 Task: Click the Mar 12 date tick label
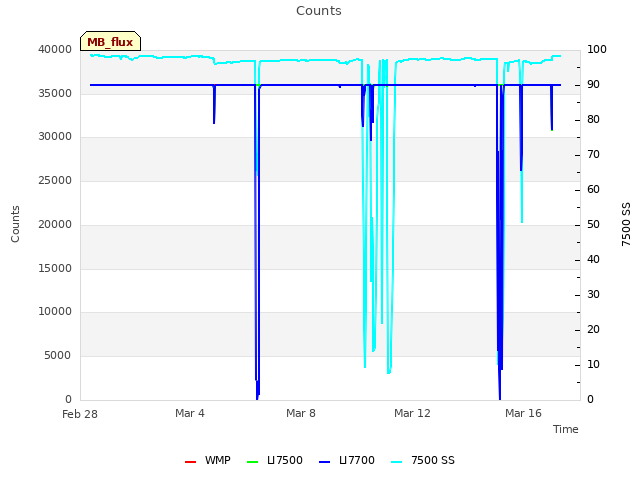pyautogui.click(x=412, y=413)
